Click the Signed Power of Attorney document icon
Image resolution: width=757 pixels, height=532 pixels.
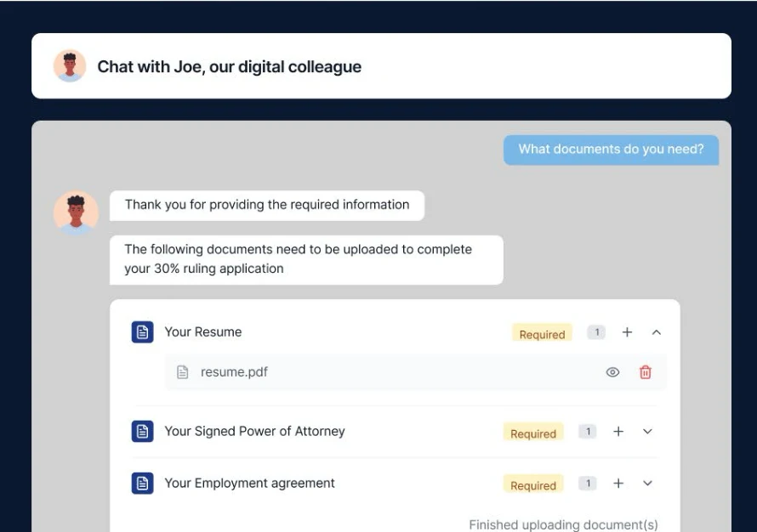142,431
